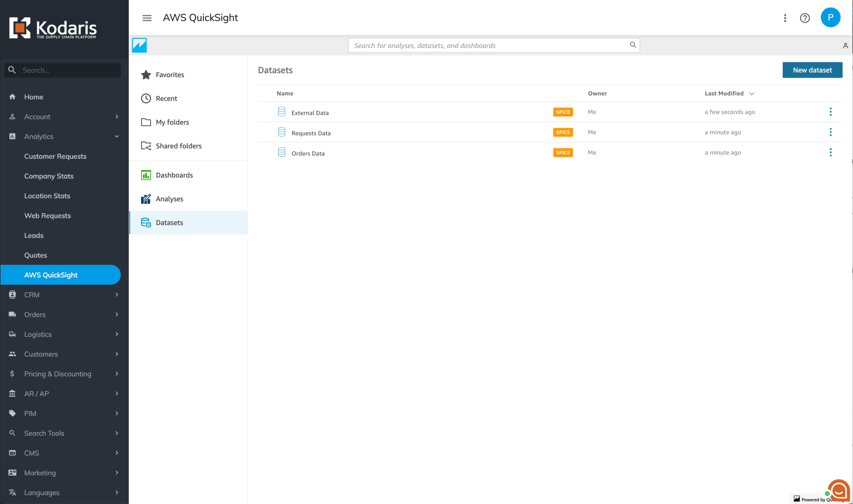Open the help question mark icon
Viewport: 853px width, 504px height.
(805, 18)
